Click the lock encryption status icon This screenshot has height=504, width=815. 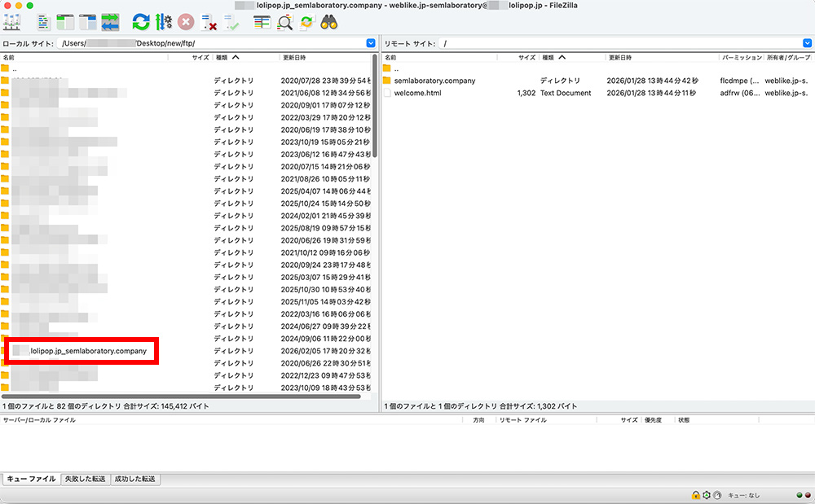click(695, 494)
